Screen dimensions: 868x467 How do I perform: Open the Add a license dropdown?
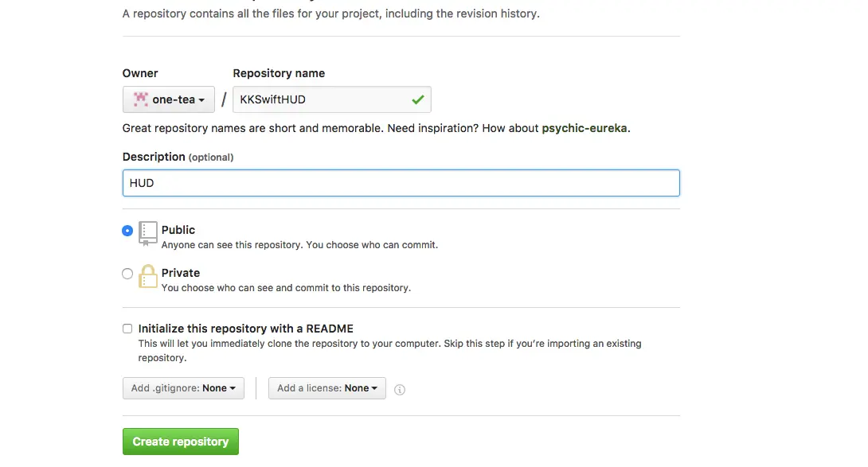tap(327, 388)
